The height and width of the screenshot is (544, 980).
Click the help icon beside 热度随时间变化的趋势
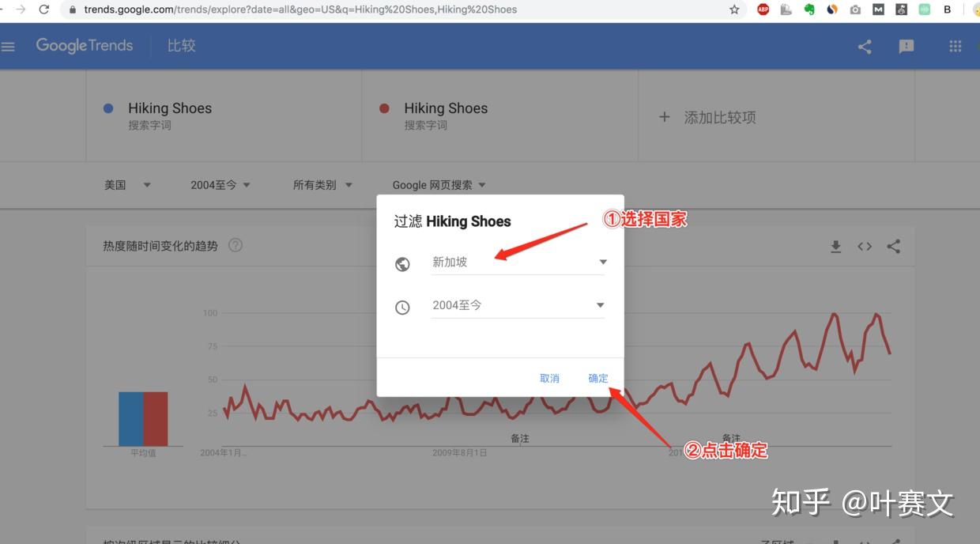pyautogui.click(x=236, y=245)
